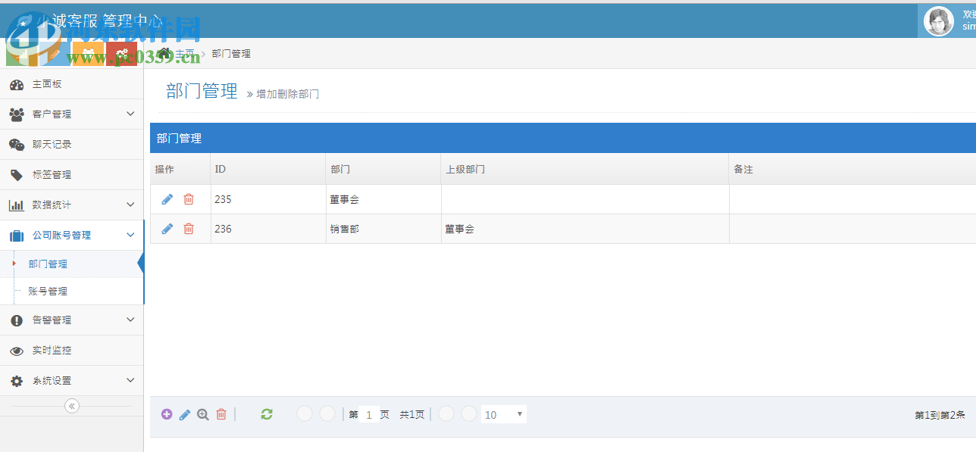Click the 操作 column header
The image size is (976, 452).
pos(180,169)
